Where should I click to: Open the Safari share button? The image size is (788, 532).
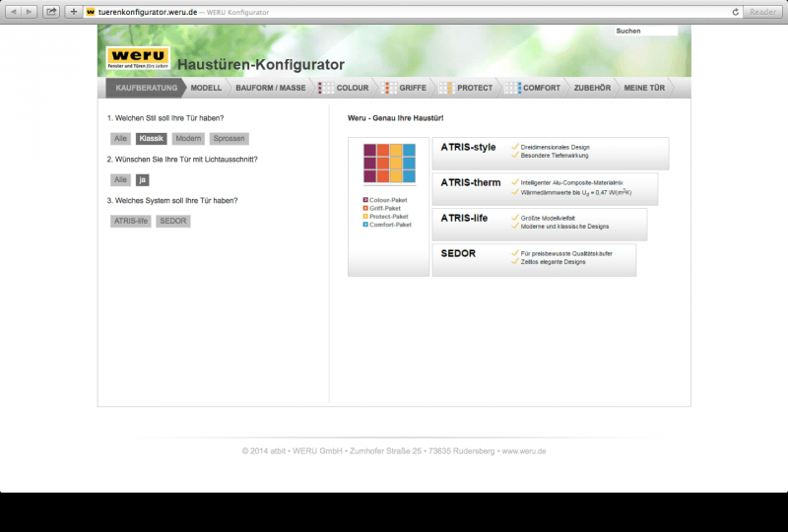51,12
